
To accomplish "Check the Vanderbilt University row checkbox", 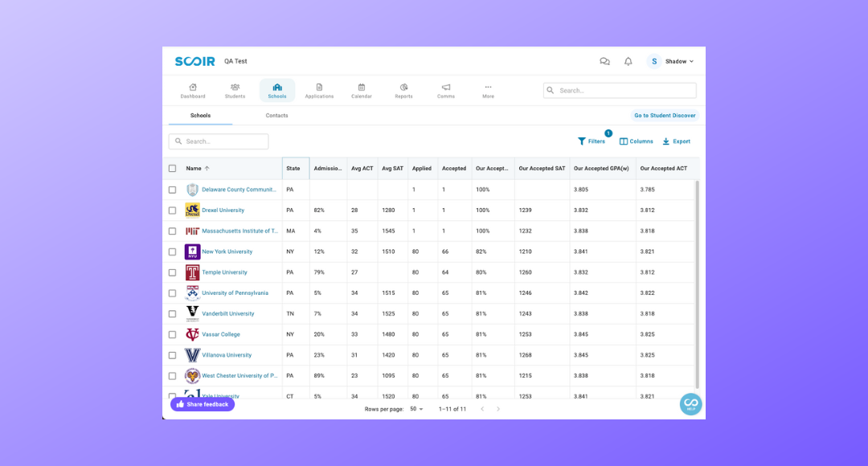I will click(x=172, y=314).
